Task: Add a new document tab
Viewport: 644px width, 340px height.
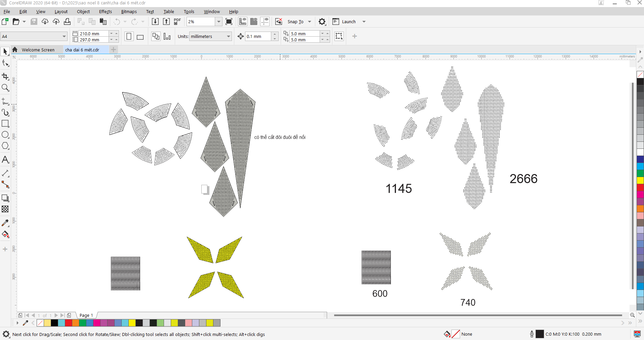Action: click(114, 50)
